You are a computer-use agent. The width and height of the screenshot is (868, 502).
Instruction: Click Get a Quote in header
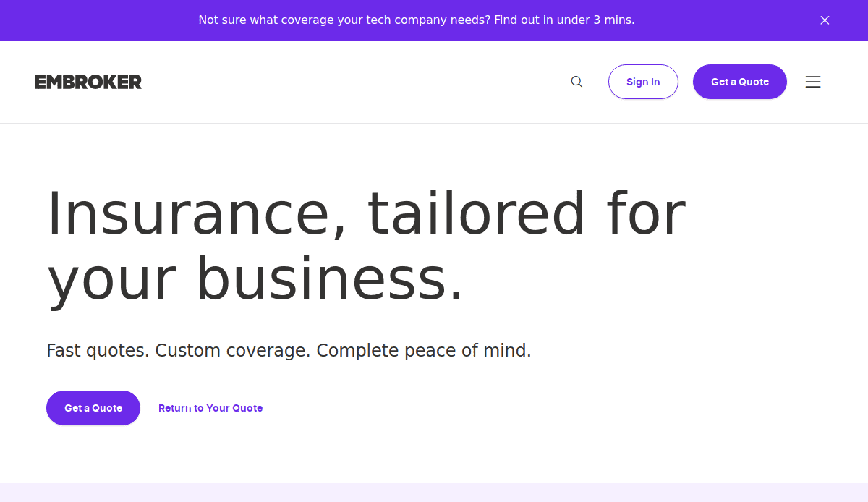740,82
